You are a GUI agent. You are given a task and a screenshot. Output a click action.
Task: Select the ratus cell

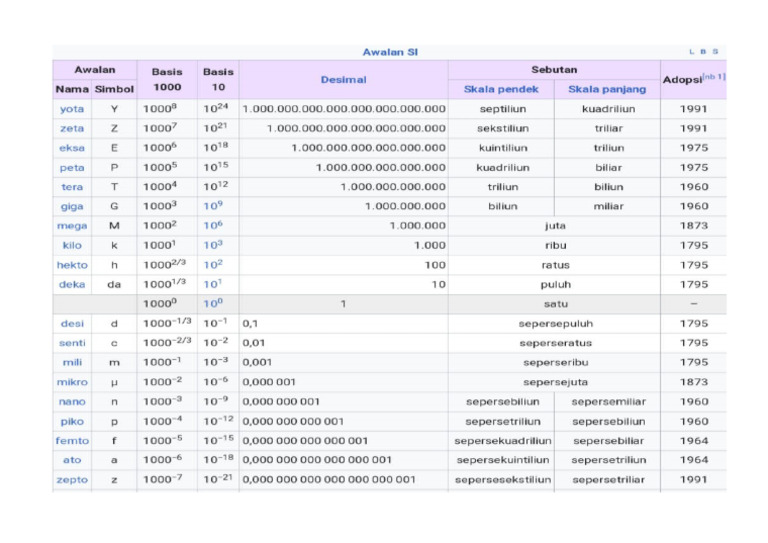click(555, 265)
